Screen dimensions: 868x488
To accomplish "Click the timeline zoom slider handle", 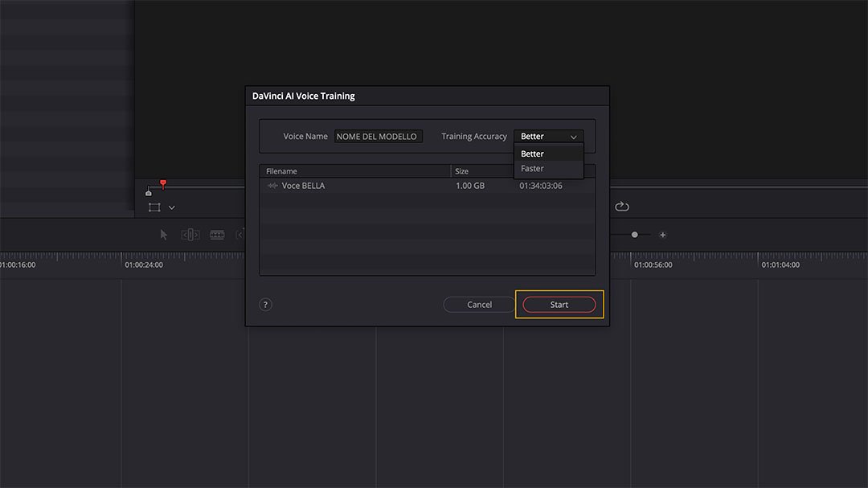I will [634, 235].
